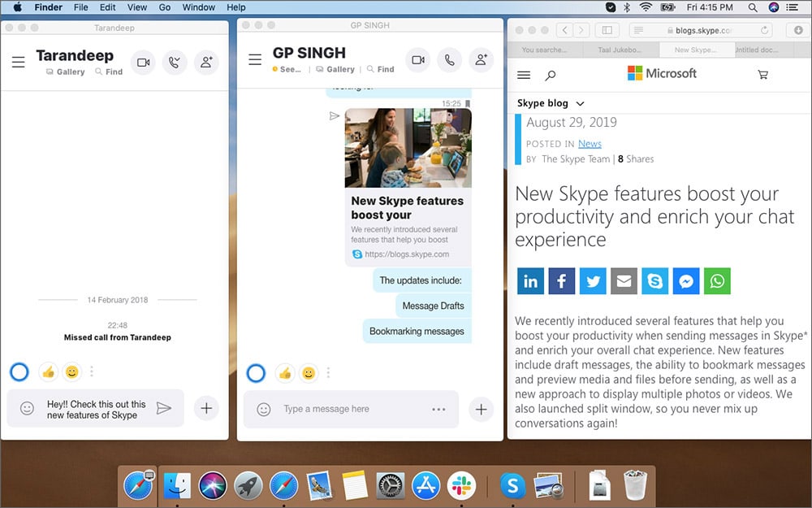Toggle the blue reaction circle in GP SINGH chat

point(255,371)
